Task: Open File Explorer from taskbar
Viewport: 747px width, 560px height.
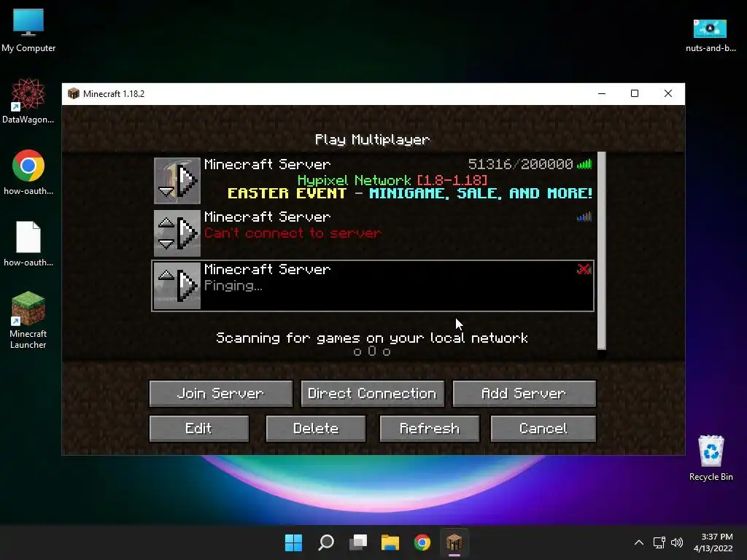Action: click(x=390, y=542)
